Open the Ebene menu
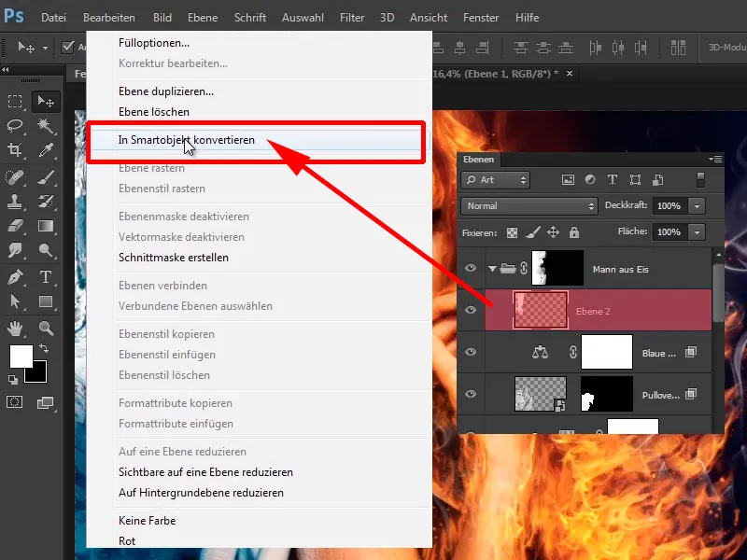747x560 pixels. 203,18
